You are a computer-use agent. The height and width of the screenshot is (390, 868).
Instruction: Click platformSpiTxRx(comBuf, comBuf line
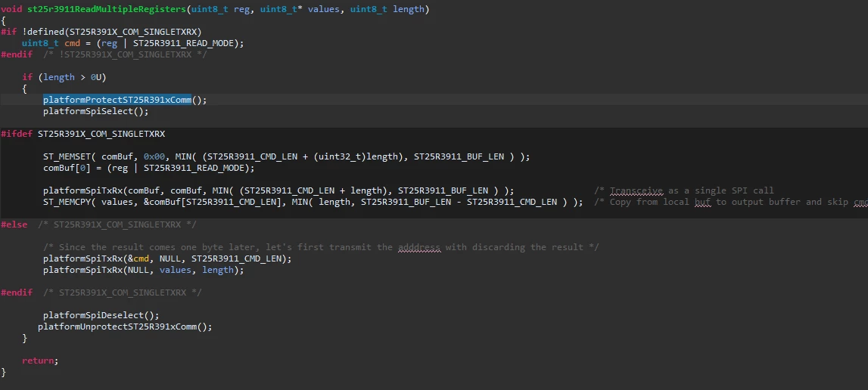click(x=278, y=191)
